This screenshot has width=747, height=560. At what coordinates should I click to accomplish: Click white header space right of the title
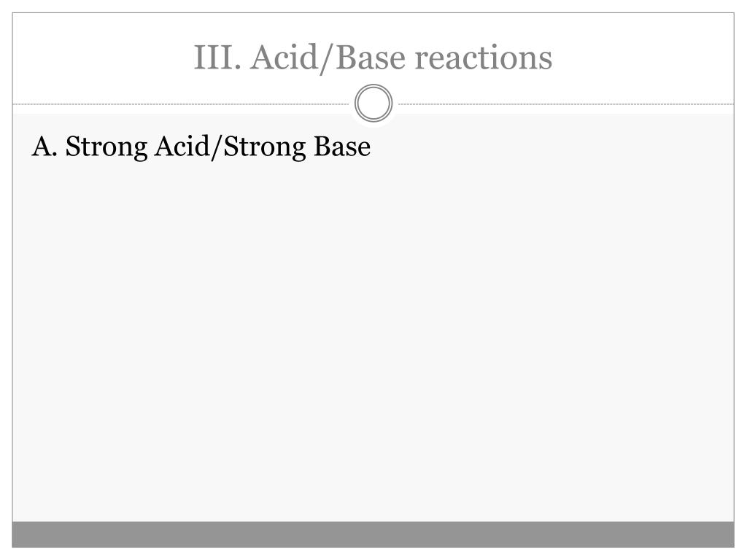point(643,58)
